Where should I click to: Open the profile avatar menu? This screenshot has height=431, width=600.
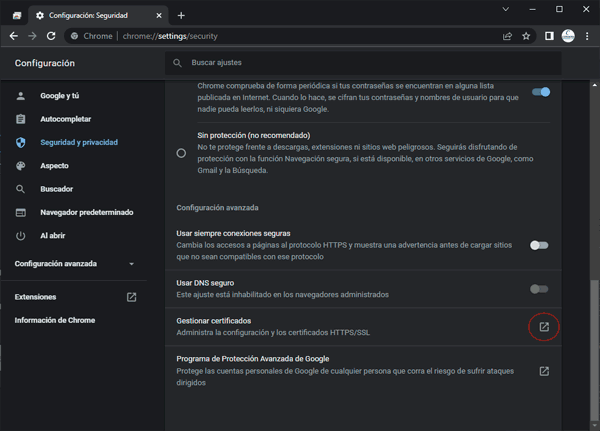pos(568,36)
